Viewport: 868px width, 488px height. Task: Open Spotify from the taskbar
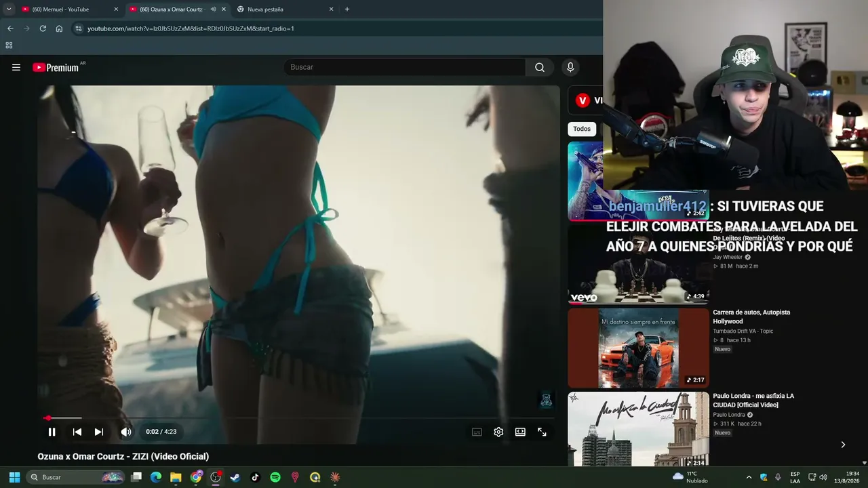(275, 477)
